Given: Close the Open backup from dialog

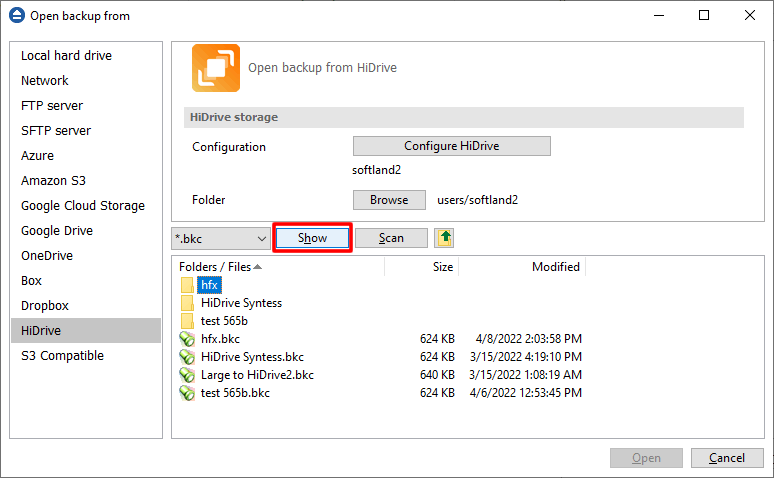Looking at the screenshot, I should point(750,15).
